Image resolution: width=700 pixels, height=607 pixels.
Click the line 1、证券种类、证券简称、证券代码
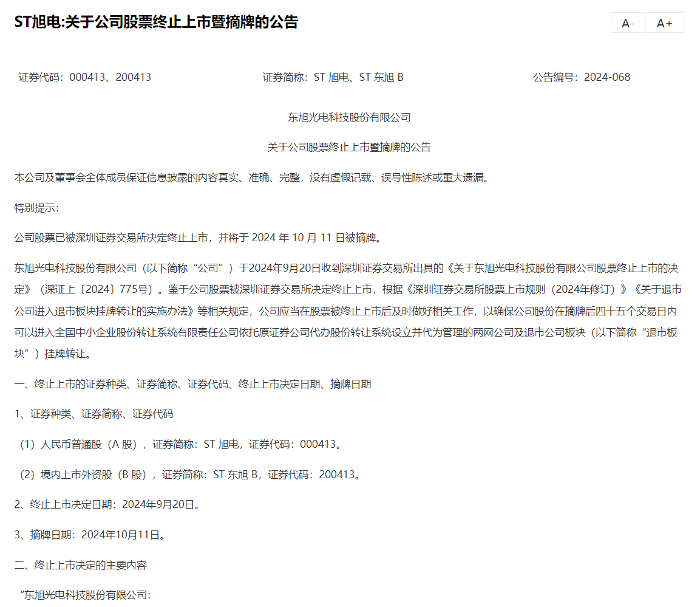pos(93,414)
